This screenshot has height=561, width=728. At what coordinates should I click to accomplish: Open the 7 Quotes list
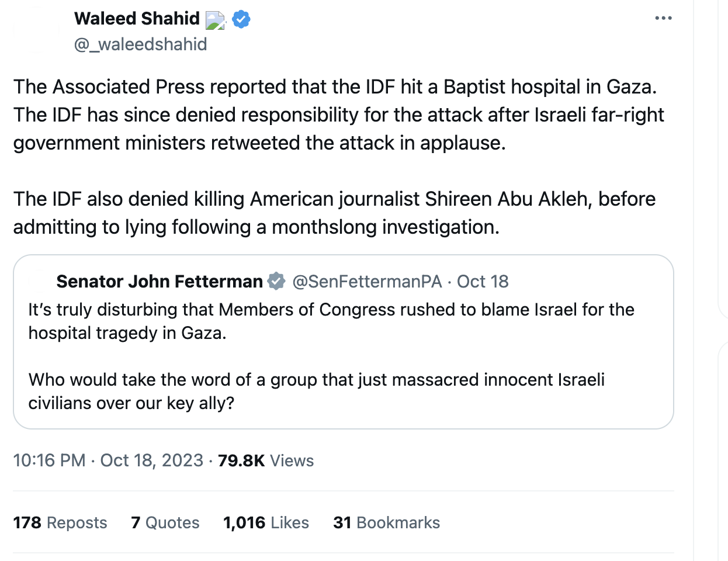pos(165,522)
